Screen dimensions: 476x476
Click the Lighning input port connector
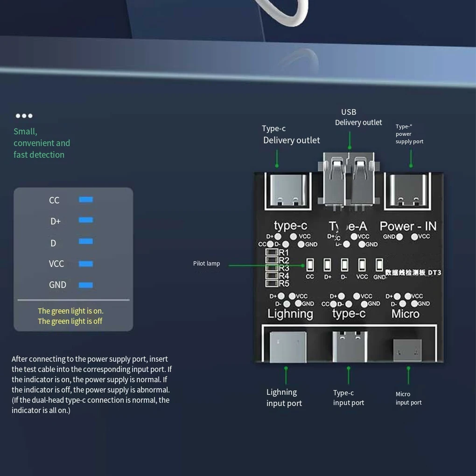pos(288,347)
